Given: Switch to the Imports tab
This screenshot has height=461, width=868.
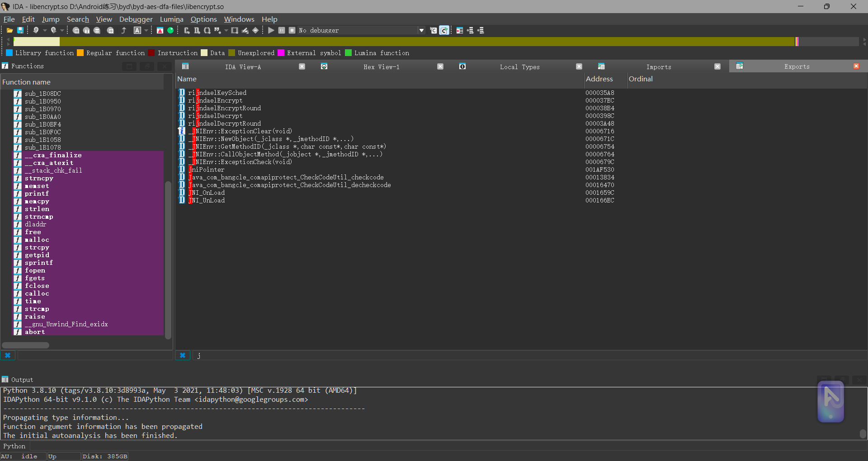Looking at the screenshot, I should coord(659,67).
